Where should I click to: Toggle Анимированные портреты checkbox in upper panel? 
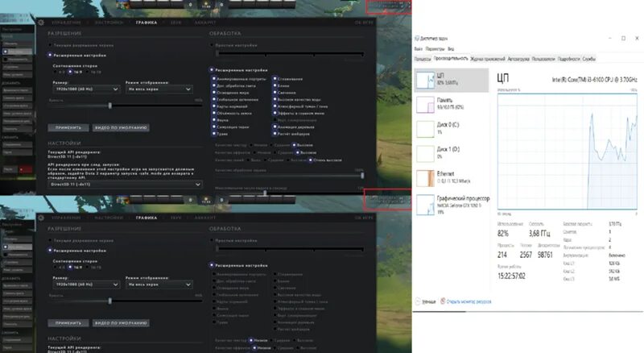coord(213,79)
